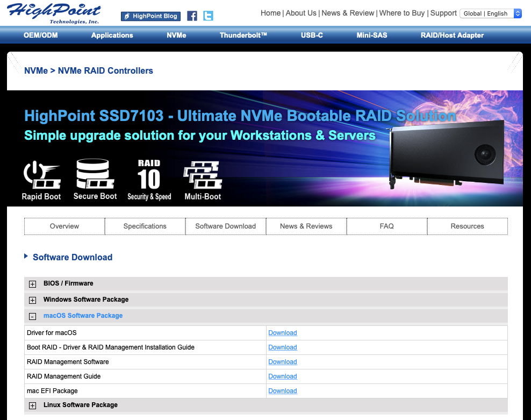Open HighPoint Facebook page icon
Image resolution: width=531 pixels, height=420 pixels.
click(x=192, y=16)
